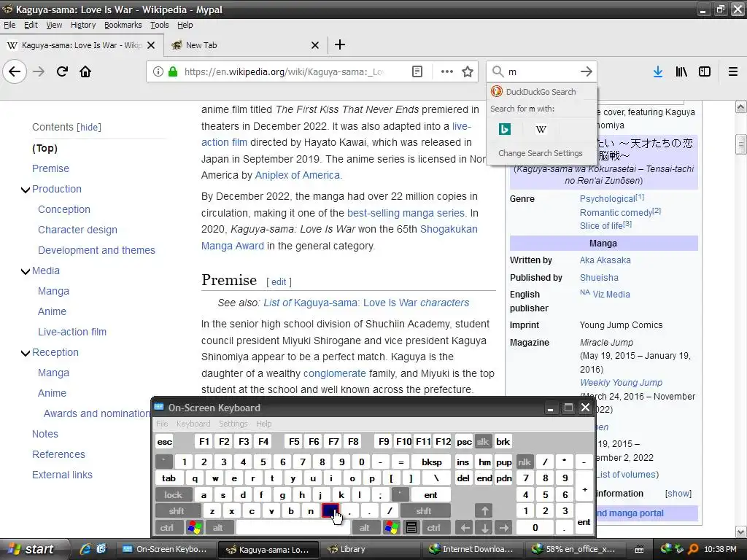Toggle the lock (Caps Lock) key on keyboard
The image size is (747, 560).
click(x=174, y=495)
